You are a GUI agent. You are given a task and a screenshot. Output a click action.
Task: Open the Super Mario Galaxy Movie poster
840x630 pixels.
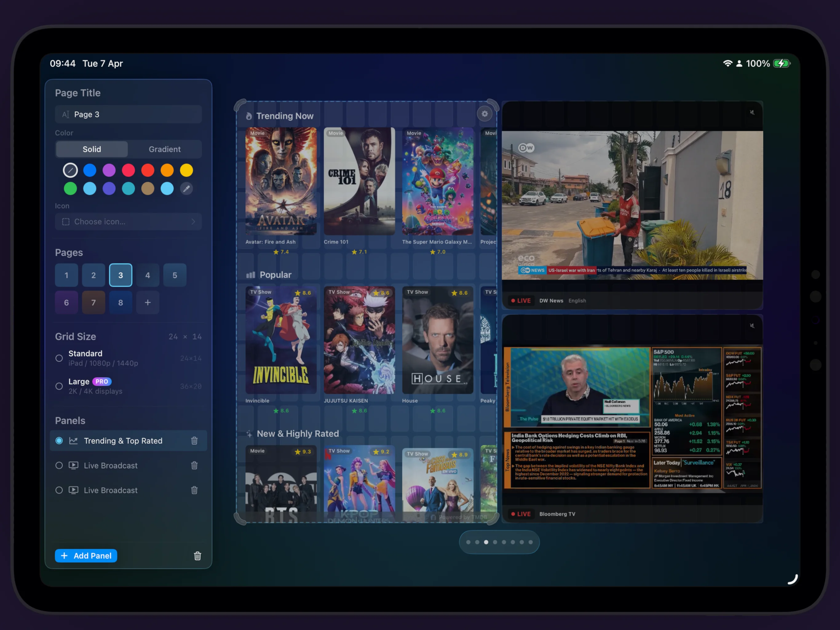pyautogui.click(x=438, y=181)
